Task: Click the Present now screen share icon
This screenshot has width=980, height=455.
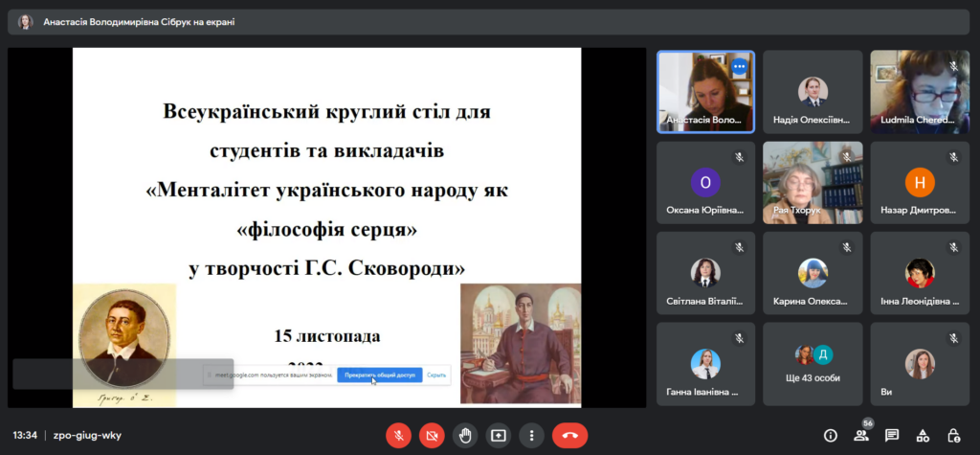Action: tap(498, 435)
